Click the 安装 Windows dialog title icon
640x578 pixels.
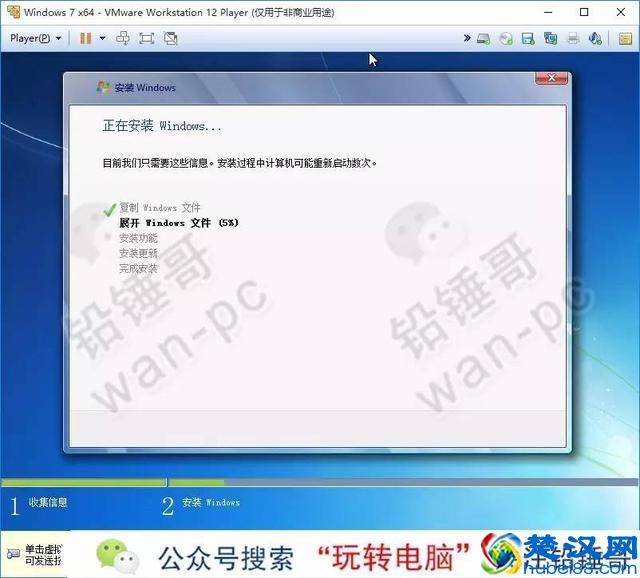[x=103, y=87]
